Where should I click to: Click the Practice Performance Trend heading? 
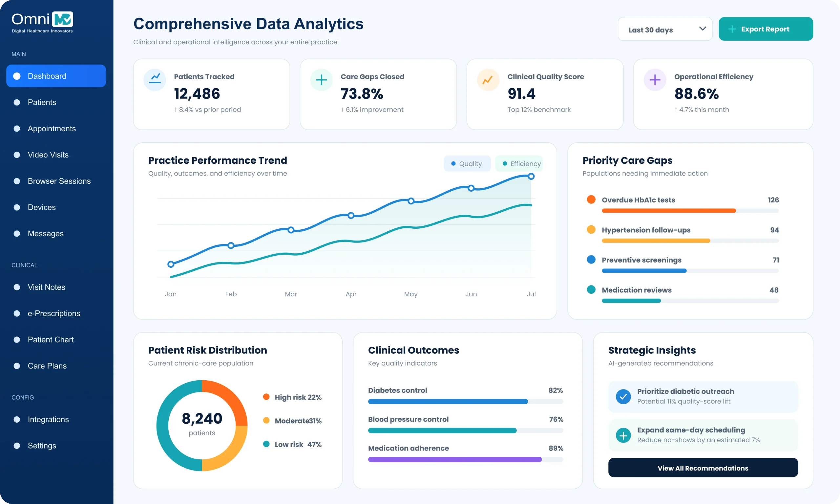tap(218, 160)
